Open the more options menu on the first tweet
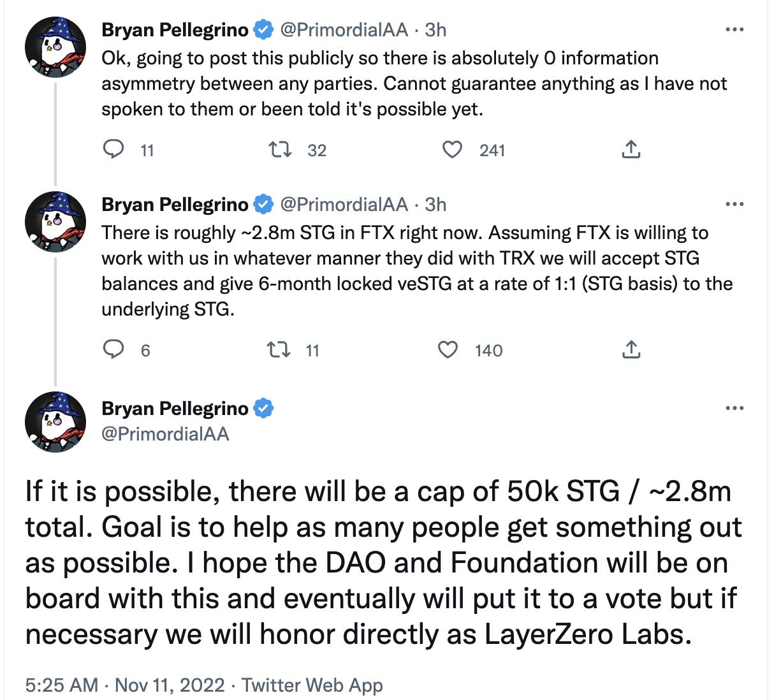 click(x=734, y=29)
